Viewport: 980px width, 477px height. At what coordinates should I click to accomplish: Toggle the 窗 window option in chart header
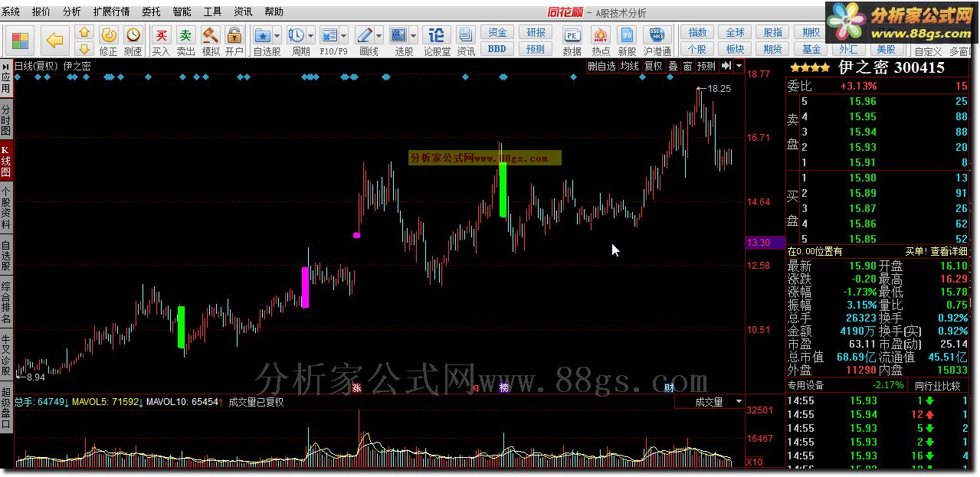coord(687,67)
